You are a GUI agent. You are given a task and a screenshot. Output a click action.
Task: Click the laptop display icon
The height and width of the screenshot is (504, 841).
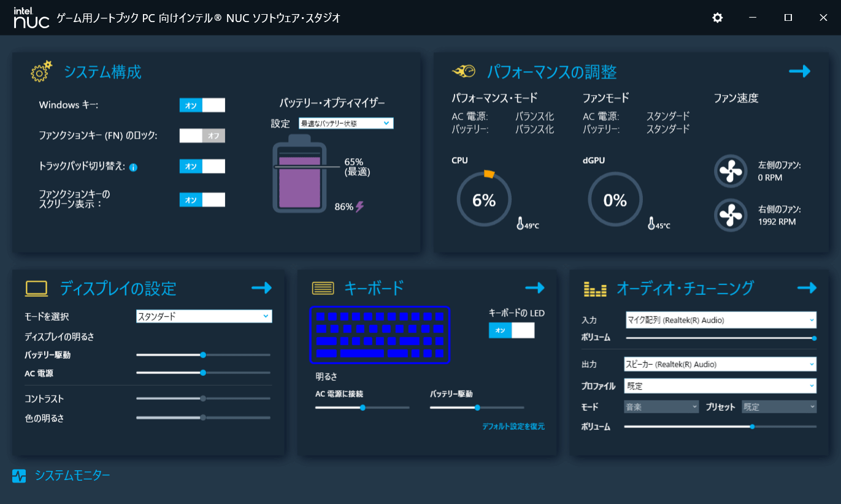[x=36, y=289]
